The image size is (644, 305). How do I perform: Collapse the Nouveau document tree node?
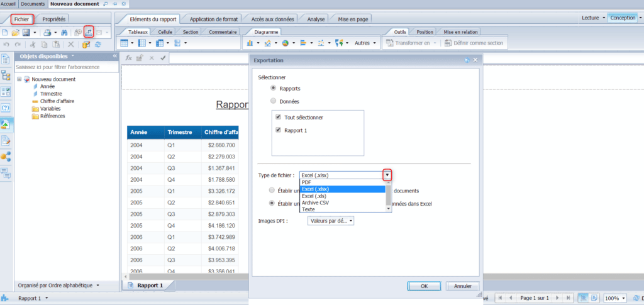(19, 79)
